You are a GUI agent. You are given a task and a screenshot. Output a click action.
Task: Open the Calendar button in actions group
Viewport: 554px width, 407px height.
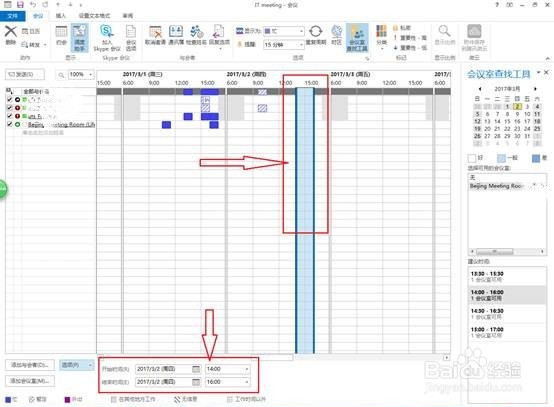(31, 31)
